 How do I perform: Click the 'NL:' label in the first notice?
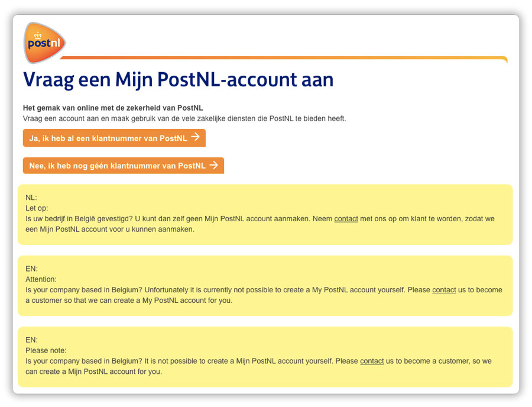point(31,198)
